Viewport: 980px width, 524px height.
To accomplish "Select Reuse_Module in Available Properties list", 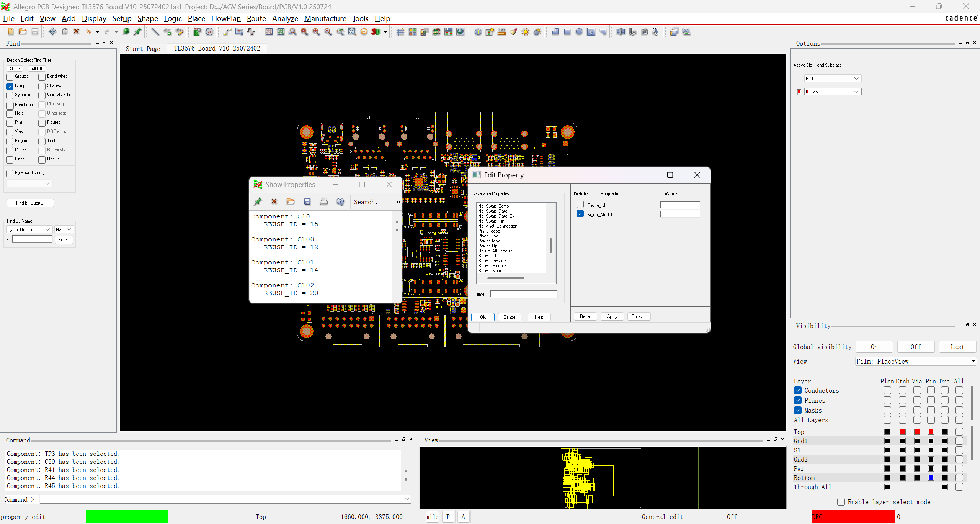I will [x=492, y=266].
